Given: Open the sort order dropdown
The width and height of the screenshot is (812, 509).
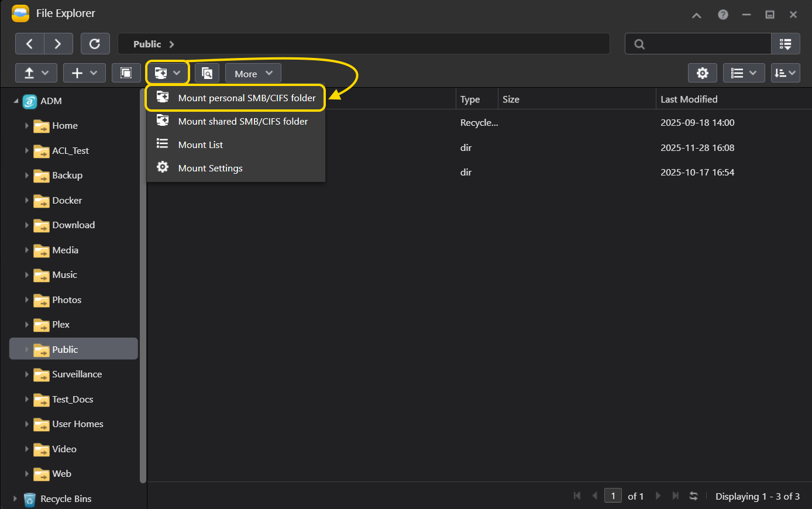Looking at the screenshot, I should pos(785,73).
